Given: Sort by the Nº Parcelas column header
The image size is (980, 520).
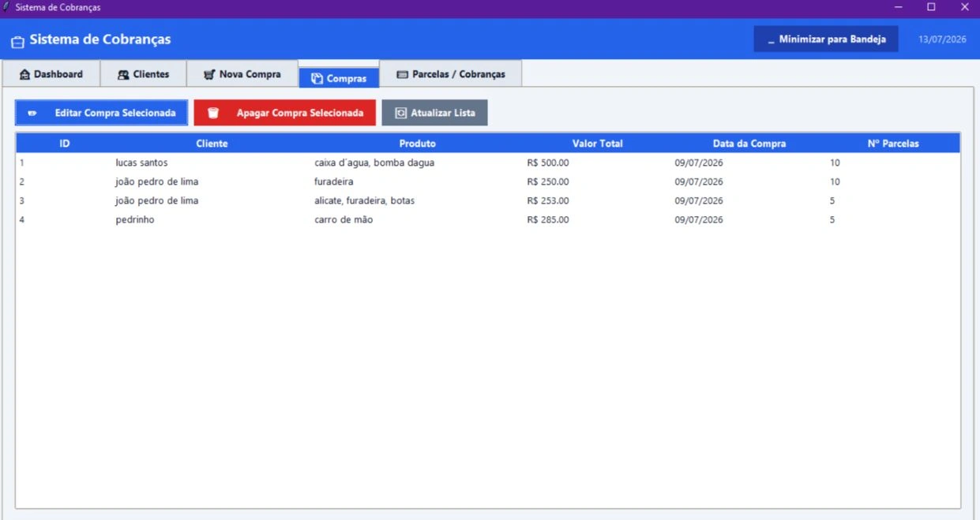Looking at the screenshot, I should (893, 144).
